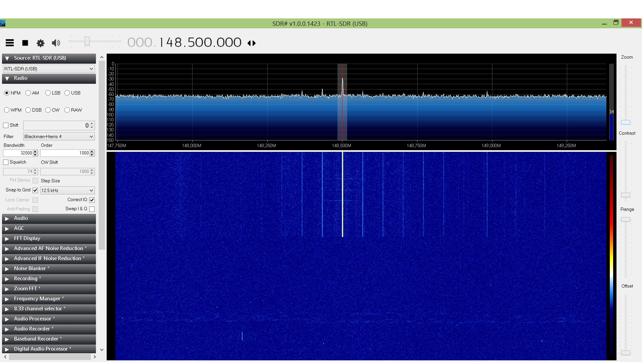Click the volume slider thumb
Image resolution: width=644 pixels, height=362 pixels.
pyautogui.click(x=87, y=42)
